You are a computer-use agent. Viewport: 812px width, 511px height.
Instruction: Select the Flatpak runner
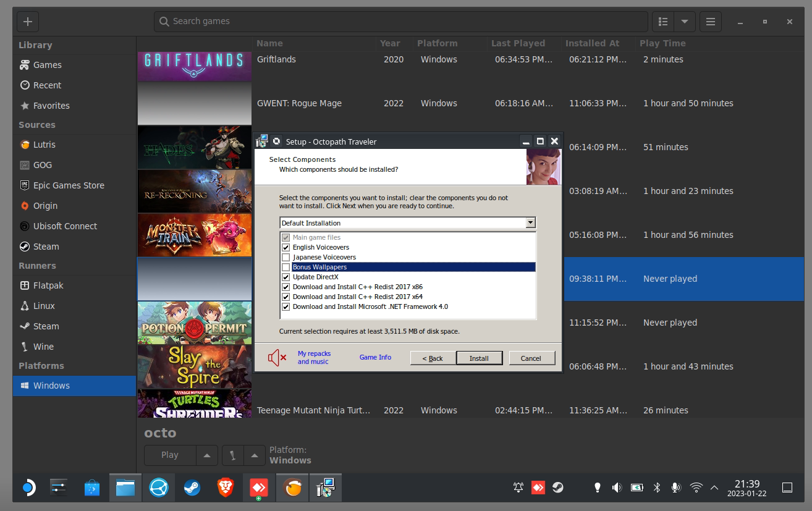[74, 285]
